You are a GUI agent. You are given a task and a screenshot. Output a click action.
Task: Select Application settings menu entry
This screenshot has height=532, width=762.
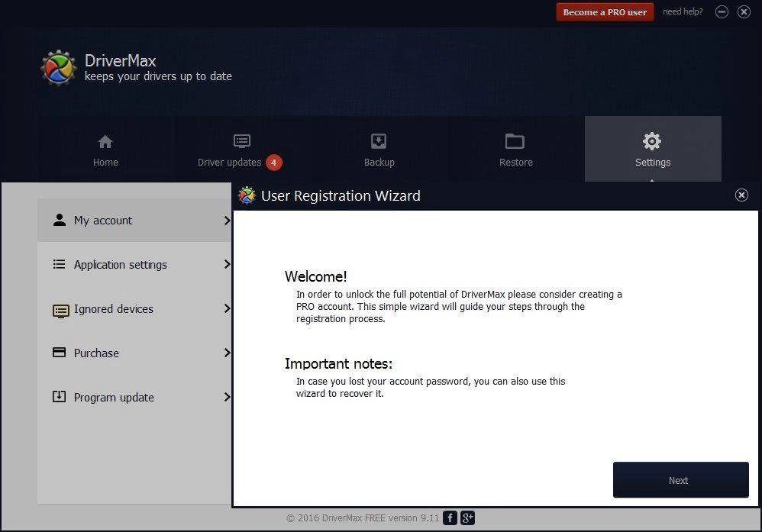point(134,264)
